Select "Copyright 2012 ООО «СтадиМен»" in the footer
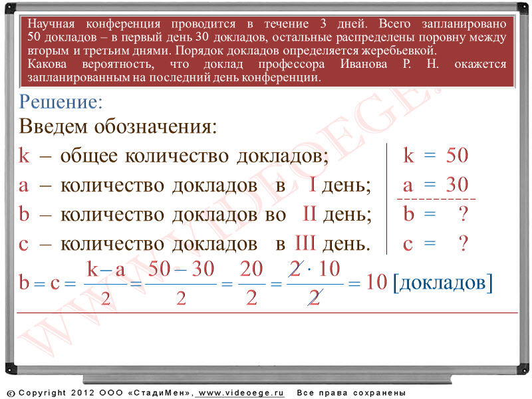This screenshot has width=532, height=399. 106,393
